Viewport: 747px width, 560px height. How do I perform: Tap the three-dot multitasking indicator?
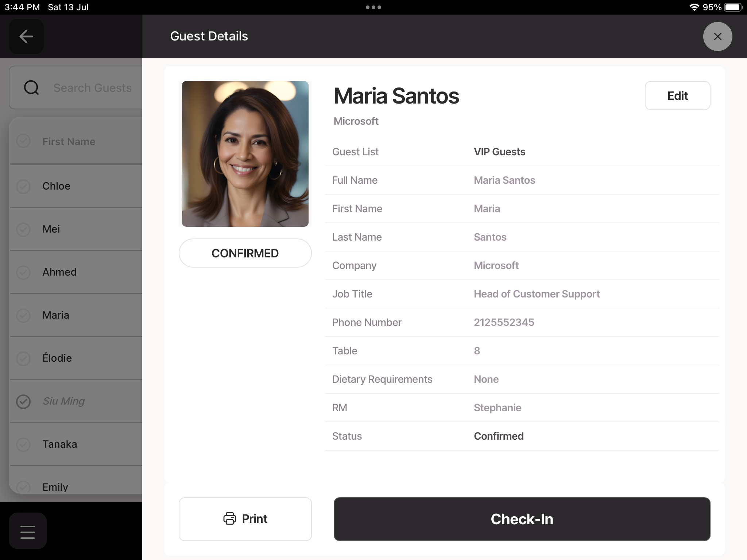373,7
